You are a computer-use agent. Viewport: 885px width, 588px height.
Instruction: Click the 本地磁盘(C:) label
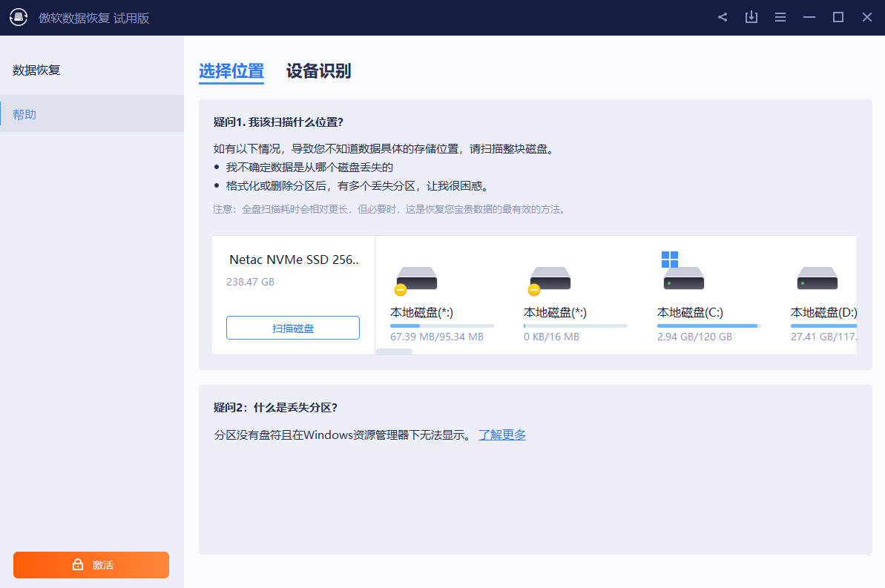[691, 312]
